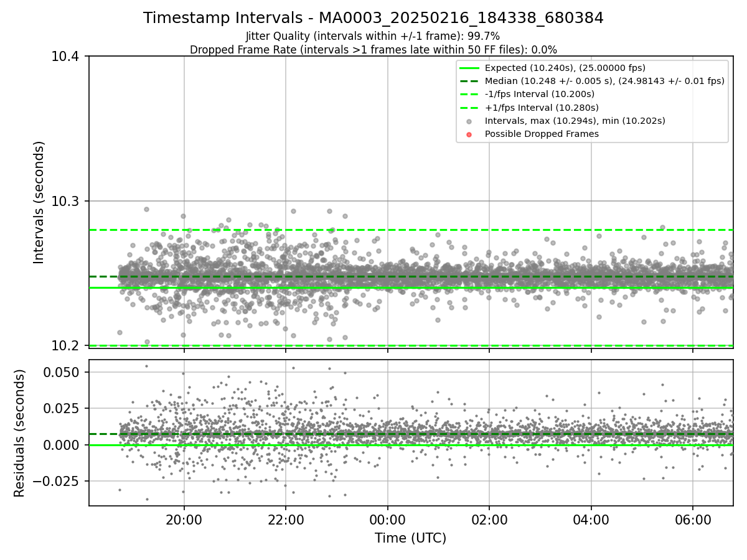Click the 02:00 time tick label
This screenshot has width=747, height=560.
(x=489, y=519)
